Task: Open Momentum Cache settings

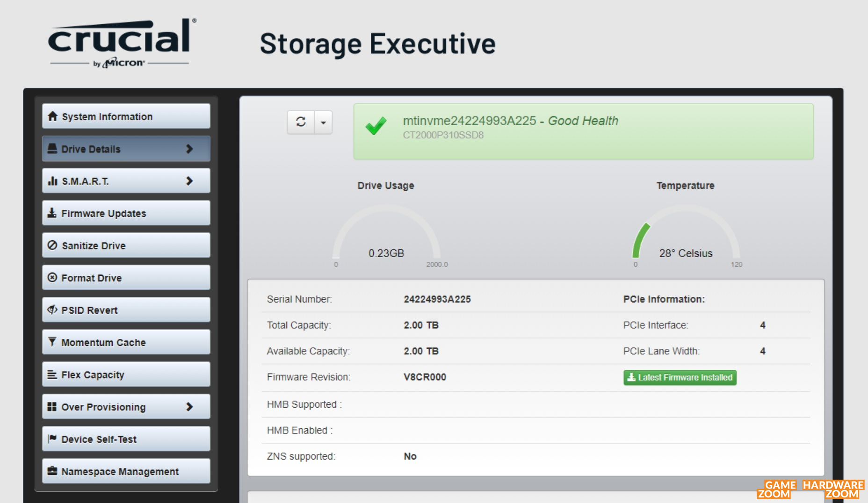Action: click(126, 342)
